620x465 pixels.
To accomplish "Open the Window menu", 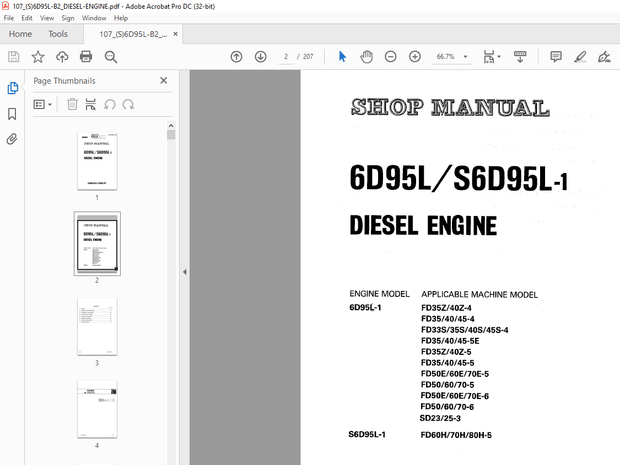I will [94, 18].
